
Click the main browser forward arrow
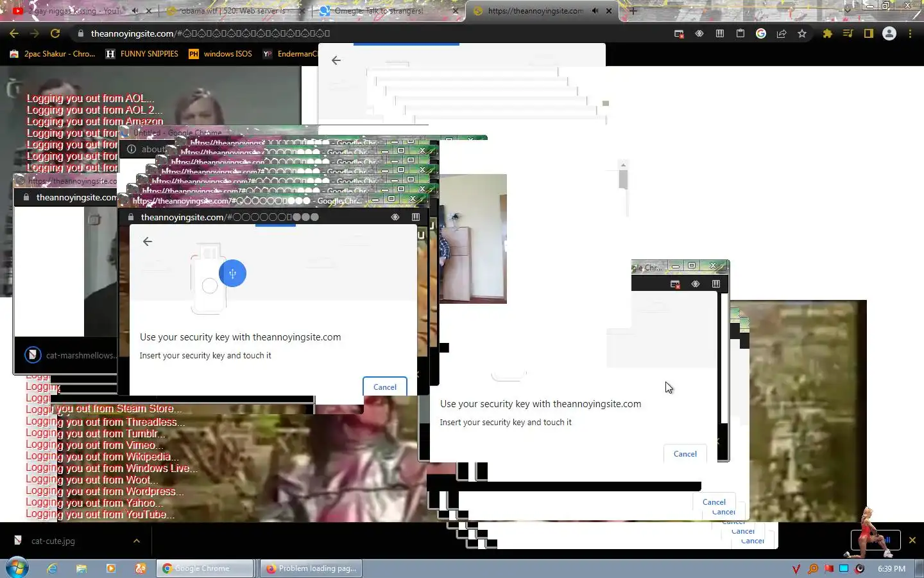35,33
